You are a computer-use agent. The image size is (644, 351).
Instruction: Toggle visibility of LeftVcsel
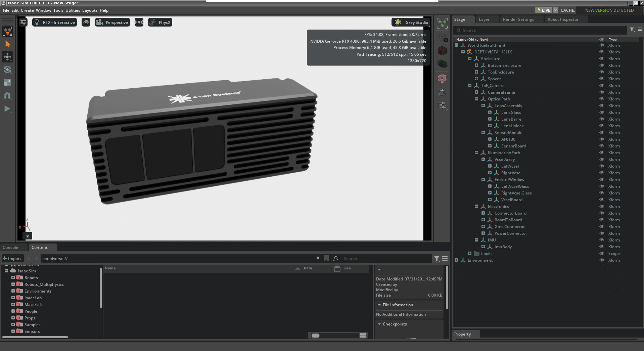click(602, 166)
